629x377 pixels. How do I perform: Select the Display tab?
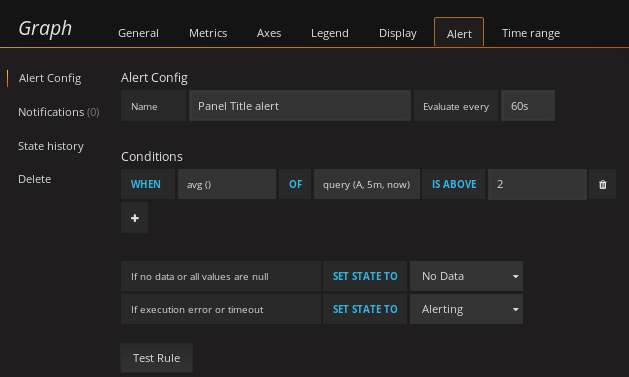point(398,33)
